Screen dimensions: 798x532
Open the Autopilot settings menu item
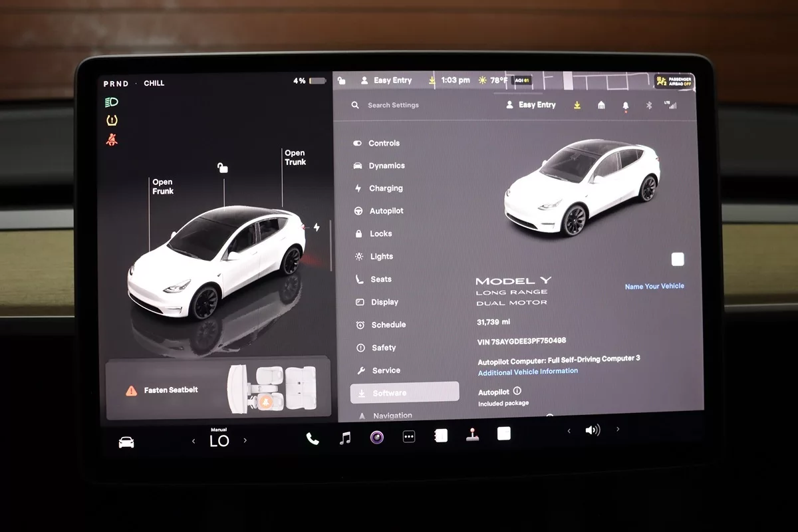[386, 211]
